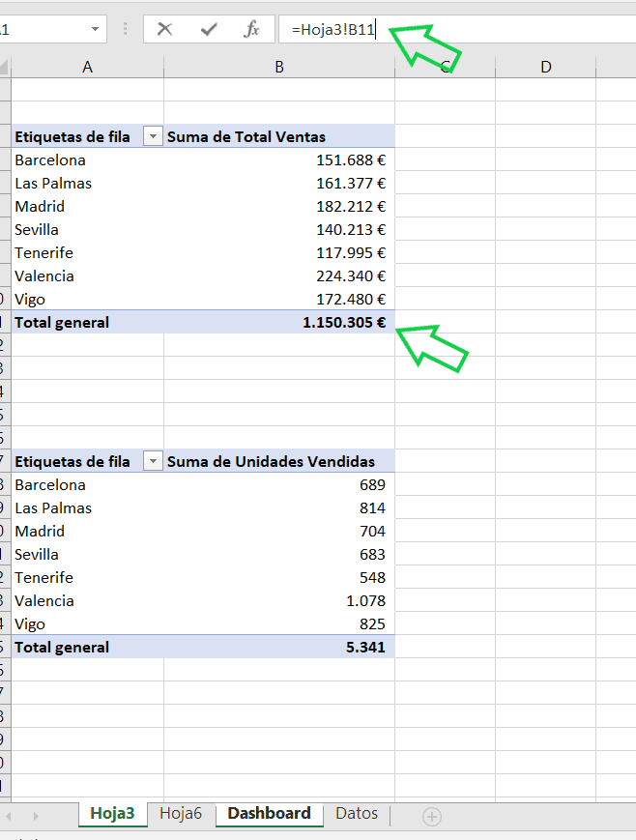
Task: Select Vigo units cell 825
Action: click(x=279, y=623)
